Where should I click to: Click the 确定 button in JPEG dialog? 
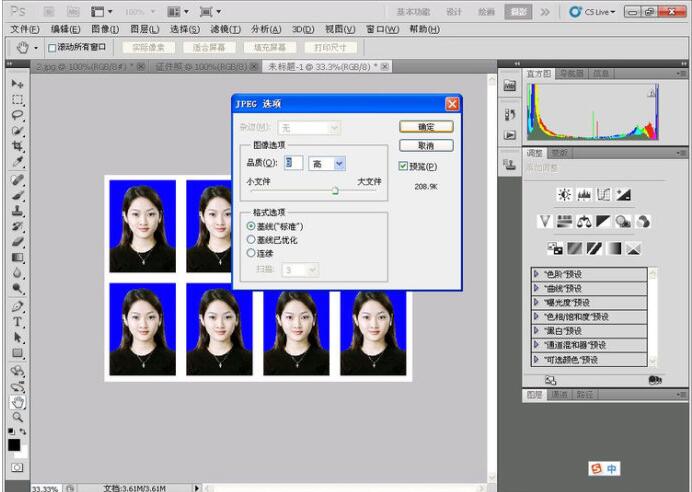426,127
